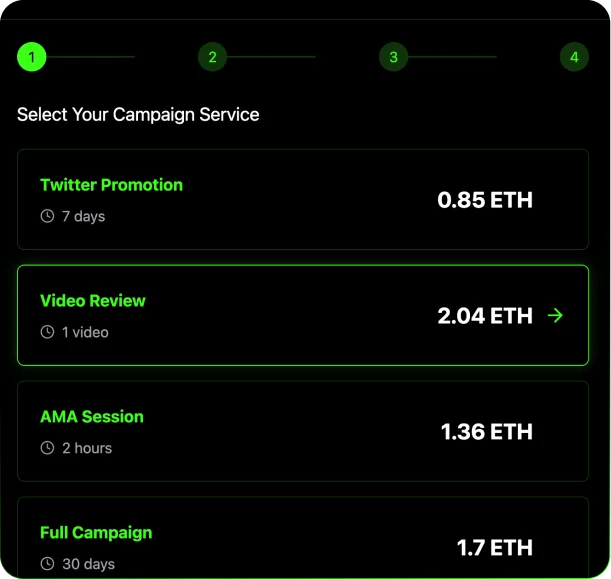Screen dimensions: 611x579
Task: Click the Select Your Campaign Service heading
Action: (138, 114)
